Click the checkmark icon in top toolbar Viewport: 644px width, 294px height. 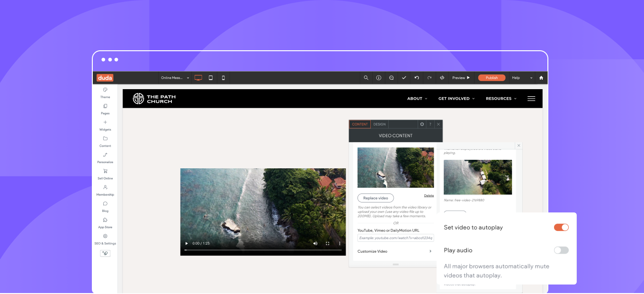404,78
